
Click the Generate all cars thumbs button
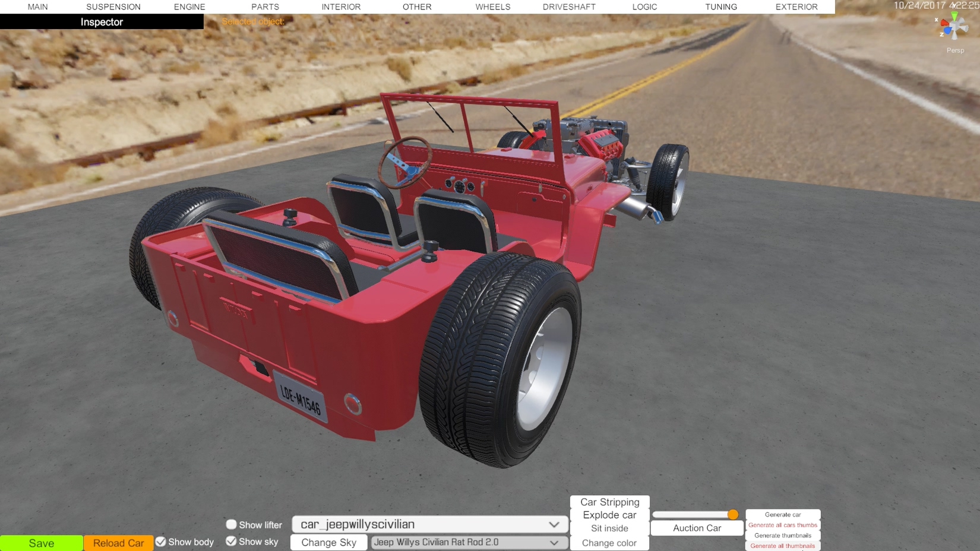pos(782,525)
